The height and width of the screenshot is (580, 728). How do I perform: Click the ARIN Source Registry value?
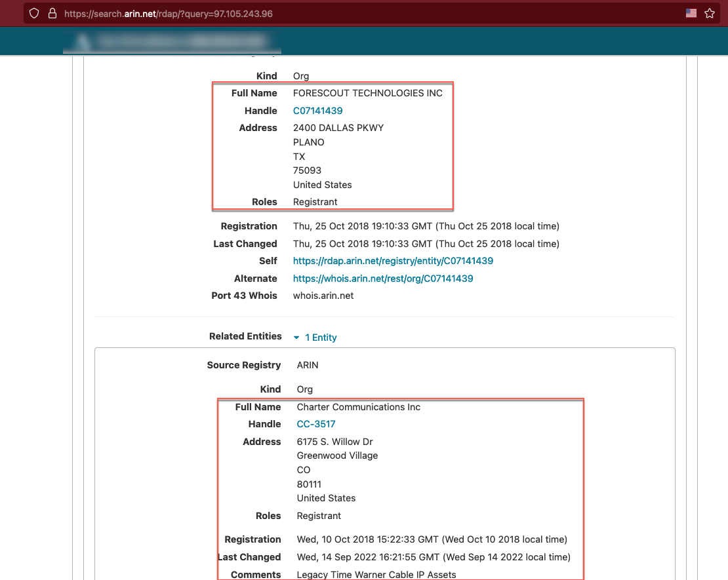coord(308,365)
